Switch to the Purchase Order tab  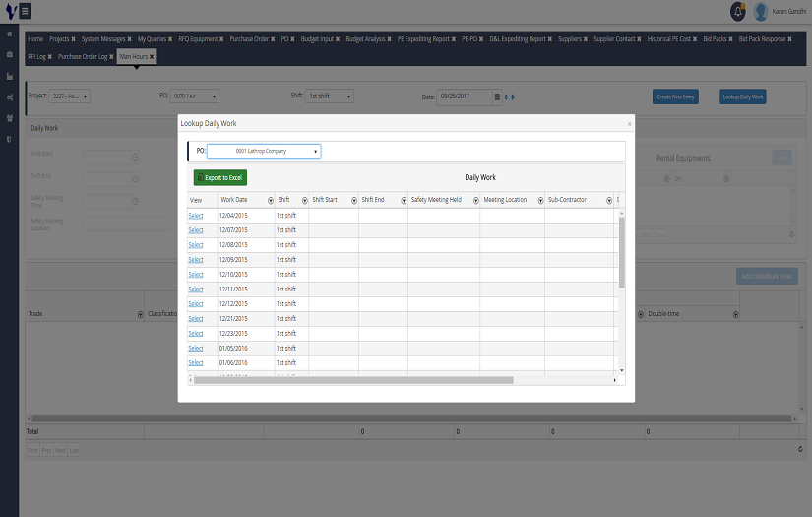point(249,39)
